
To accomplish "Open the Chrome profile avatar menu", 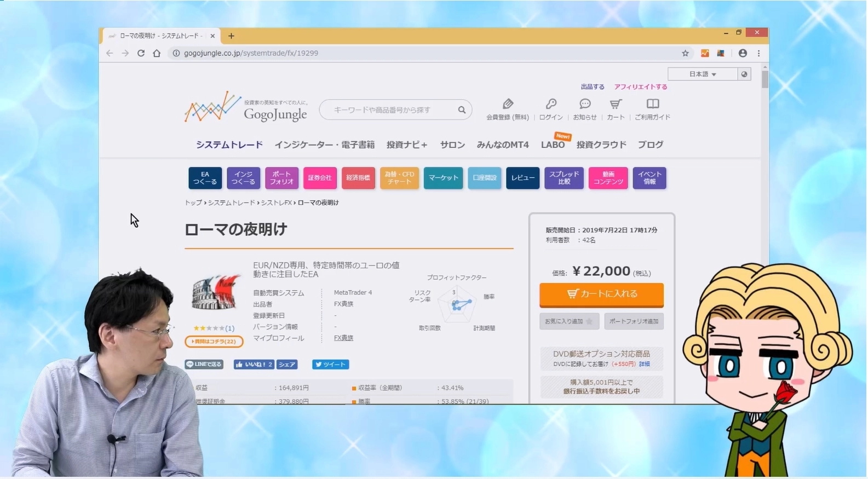I will click(743, 53).
